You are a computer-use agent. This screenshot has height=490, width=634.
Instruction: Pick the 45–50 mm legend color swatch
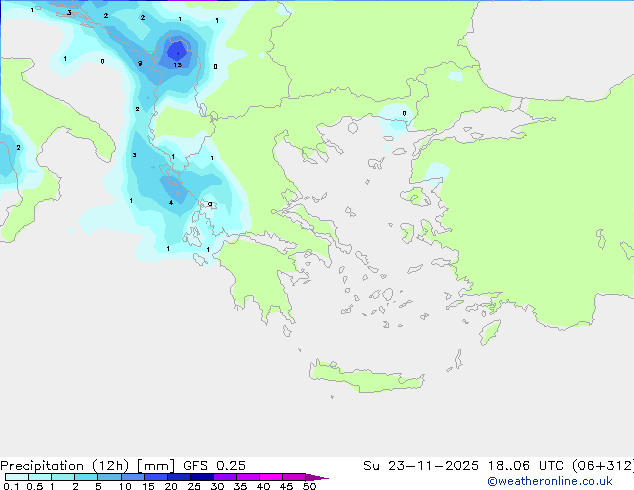pos(294,477)
